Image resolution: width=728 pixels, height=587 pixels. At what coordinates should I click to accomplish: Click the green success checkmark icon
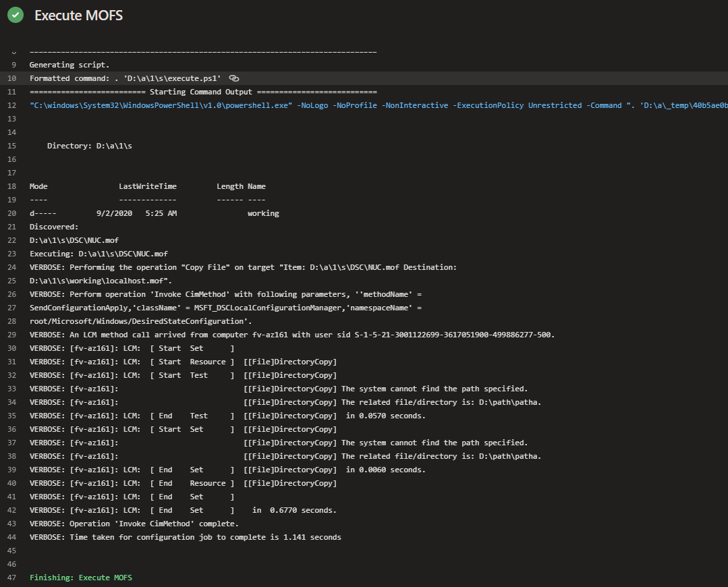16,15
